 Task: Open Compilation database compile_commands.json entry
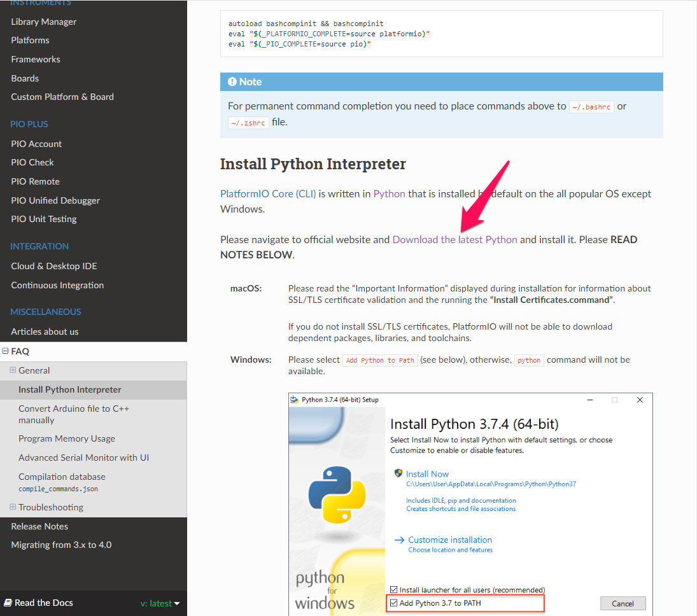tap(62, 482)
